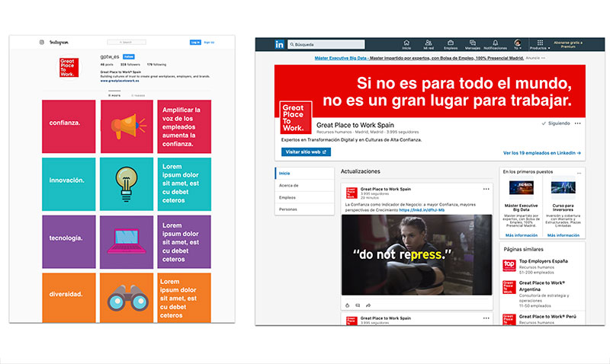610x364 pixels.
Task: Click Follow button next to gptw_es
Action: point(128,56)
